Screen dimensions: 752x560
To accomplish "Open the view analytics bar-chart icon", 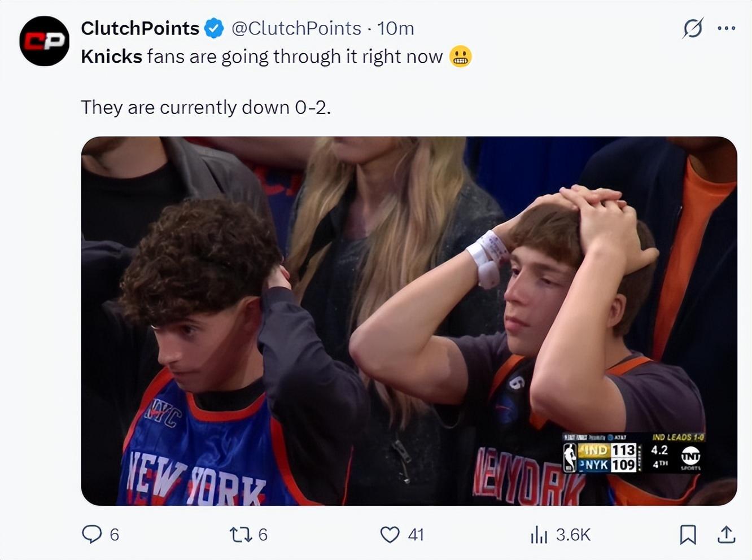I will point(539,534).
